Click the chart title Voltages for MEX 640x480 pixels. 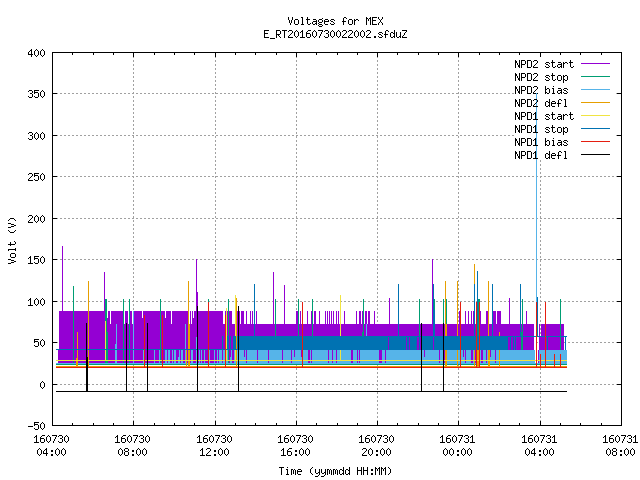pyautogui.click(x=335, y=21)
